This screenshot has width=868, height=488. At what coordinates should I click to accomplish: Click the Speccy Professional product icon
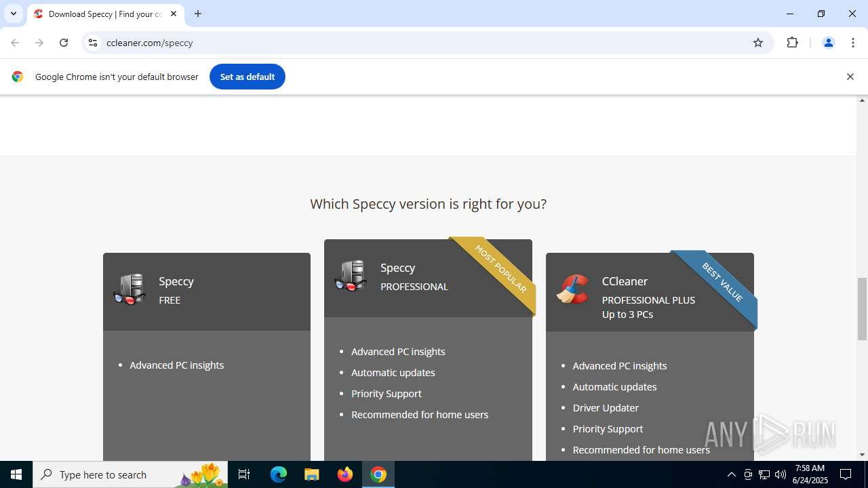pyautogui.click(x=351, y=276)
